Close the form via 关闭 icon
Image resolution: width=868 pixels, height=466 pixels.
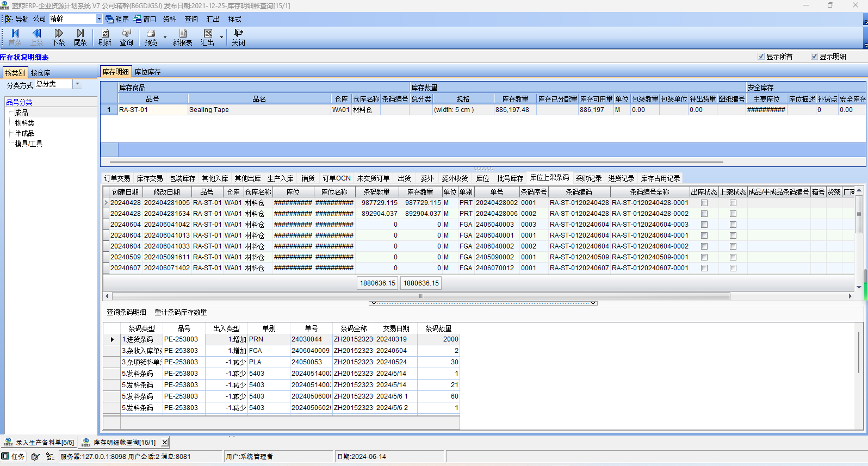point(238,37)
